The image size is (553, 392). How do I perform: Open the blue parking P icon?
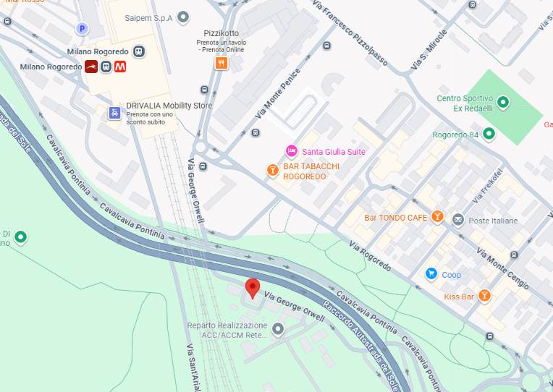tap(83, 28)
